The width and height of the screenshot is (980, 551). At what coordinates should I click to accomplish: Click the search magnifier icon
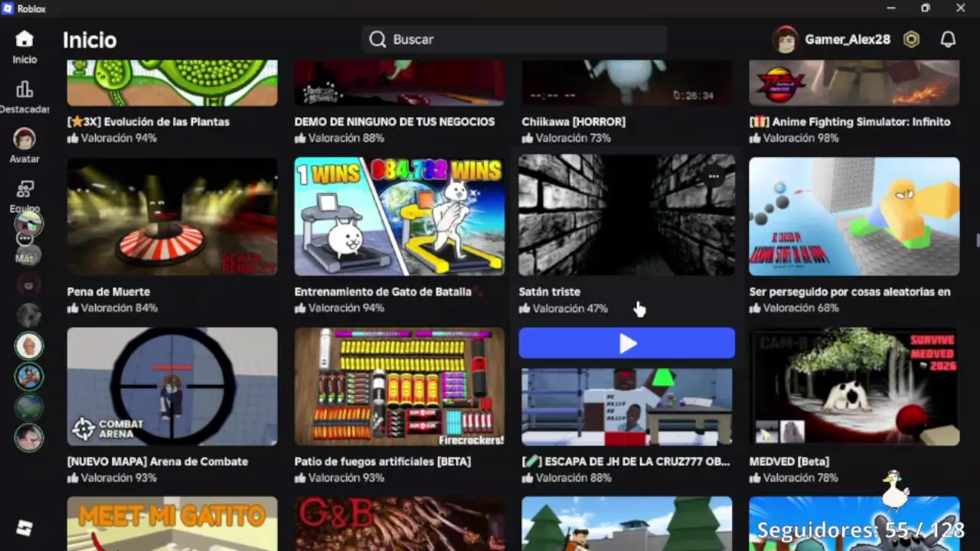click(x=377, y=39)
